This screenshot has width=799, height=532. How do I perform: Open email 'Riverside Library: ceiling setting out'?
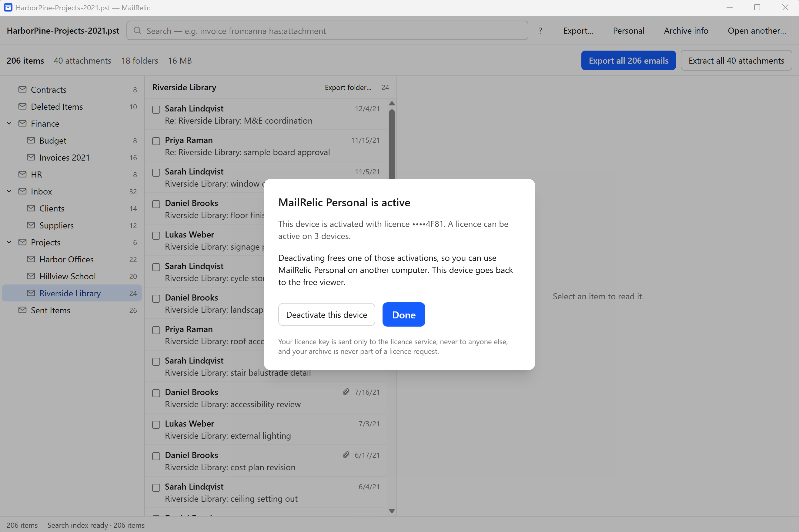[x=266, y=492]
